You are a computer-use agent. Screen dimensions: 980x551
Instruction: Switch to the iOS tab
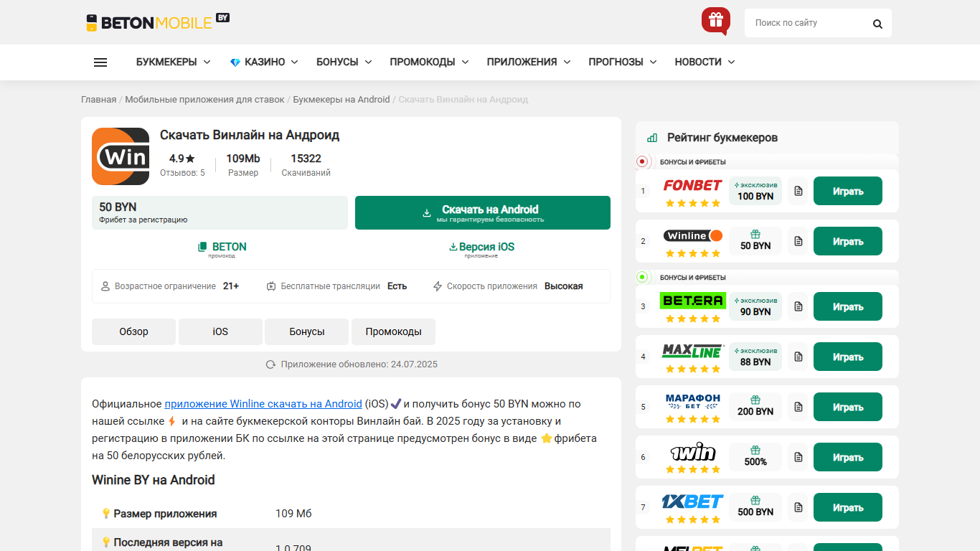click(x=220, y=331)
